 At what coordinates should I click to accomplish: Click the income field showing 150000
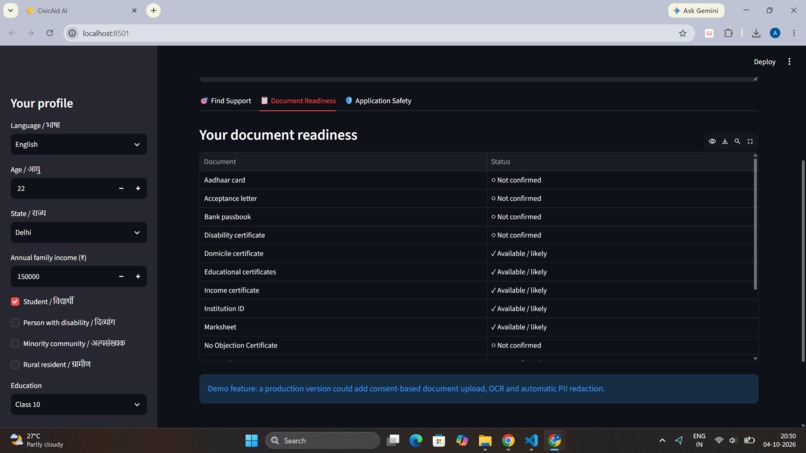(x=62, y=277)
